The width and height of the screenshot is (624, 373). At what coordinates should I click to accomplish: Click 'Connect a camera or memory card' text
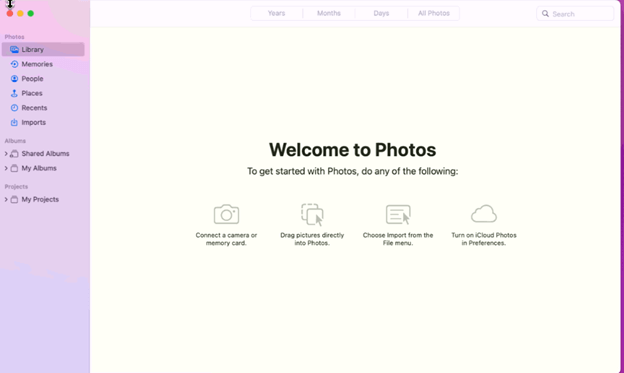pos(226,239)
